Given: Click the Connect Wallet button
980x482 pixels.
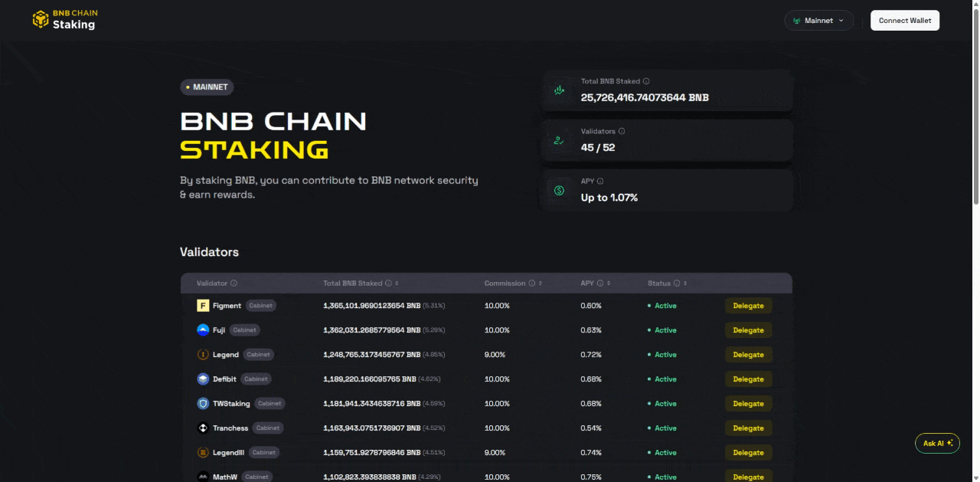Looking at the screenshot, I should pyautogui.click(x=904, y=21).
